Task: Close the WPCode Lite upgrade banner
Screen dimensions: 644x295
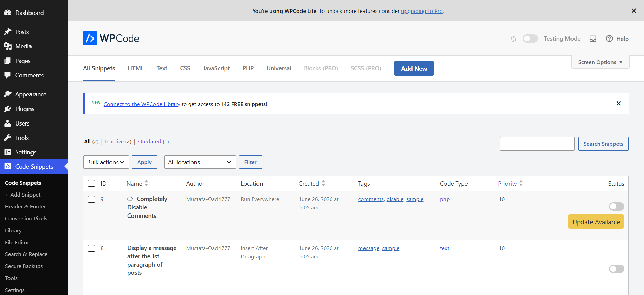Action: (634, 11)
